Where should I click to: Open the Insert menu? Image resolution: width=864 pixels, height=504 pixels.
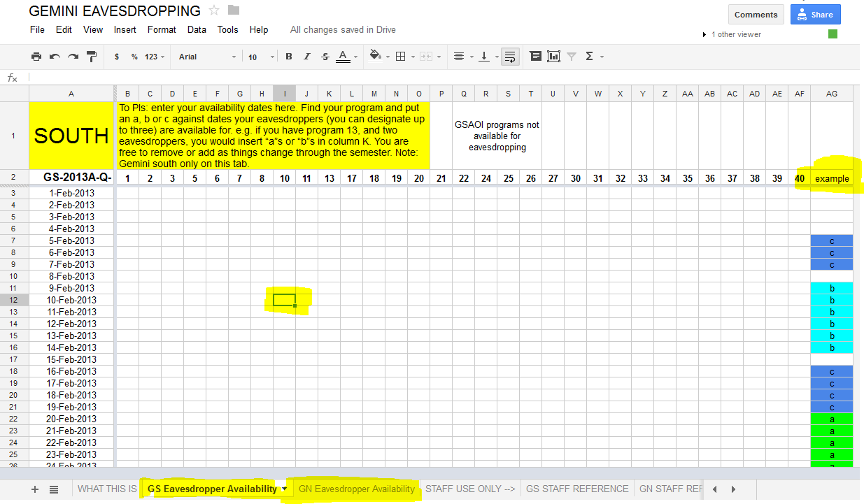125,30
